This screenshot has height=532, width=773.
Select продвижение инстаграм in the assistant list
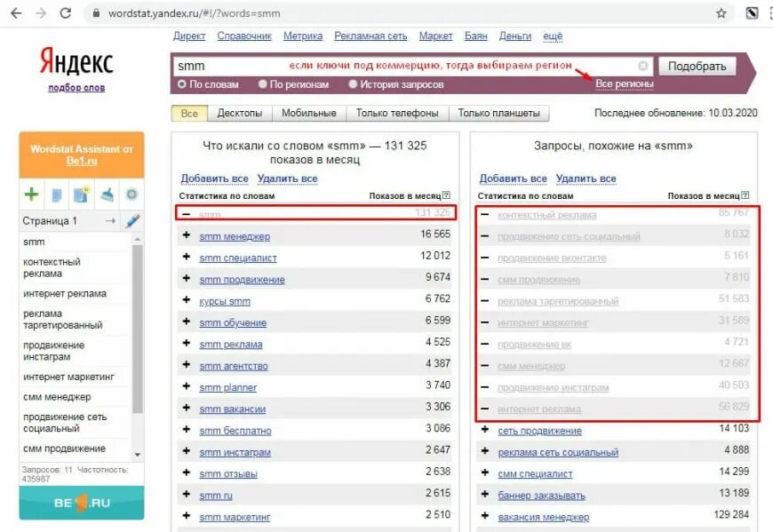53,351
